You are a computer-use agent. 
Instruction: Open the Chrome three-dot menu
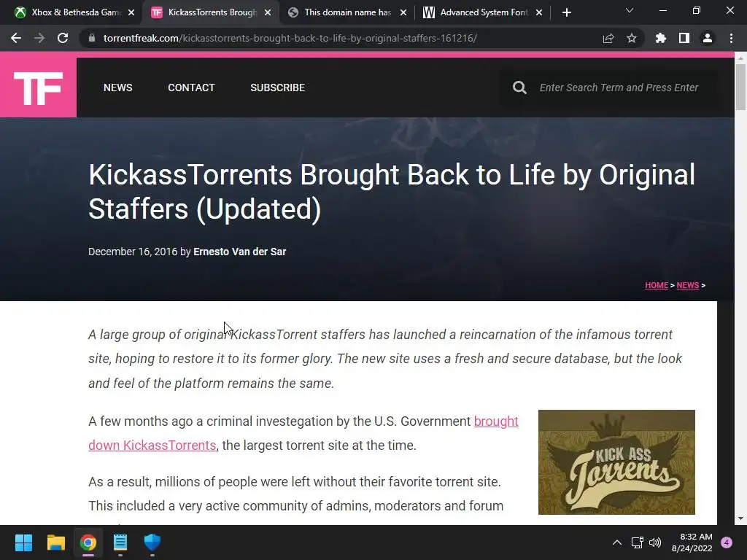tap(731, 38)
